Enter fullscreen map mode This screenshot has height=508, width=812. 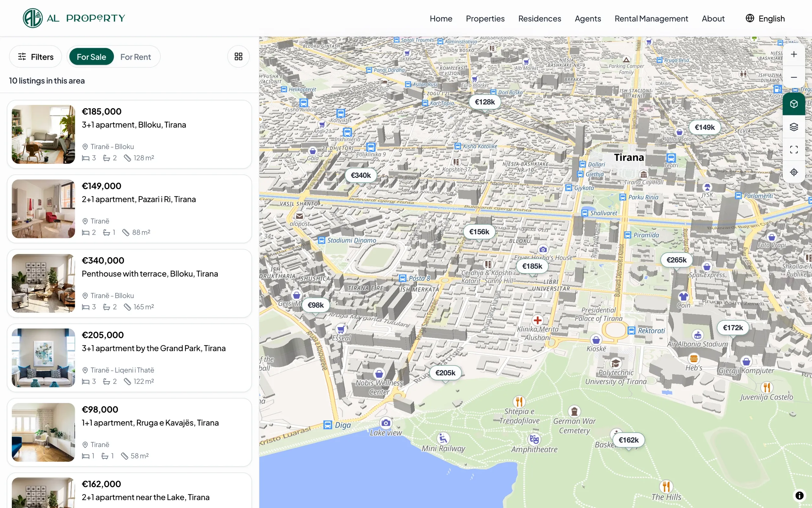point(794,150)
